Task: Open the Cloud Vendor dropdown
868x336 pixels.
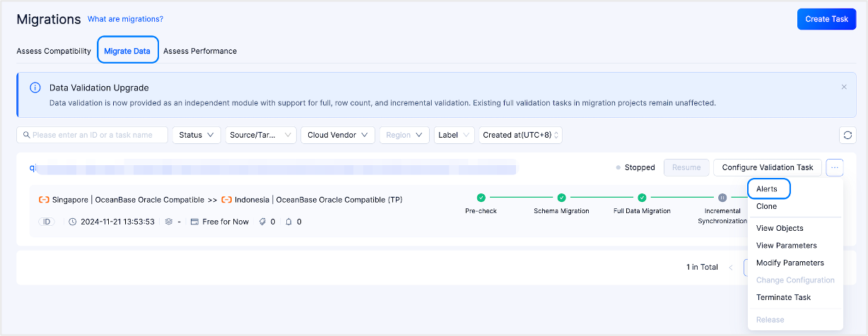Action: [x=337, y=135]
